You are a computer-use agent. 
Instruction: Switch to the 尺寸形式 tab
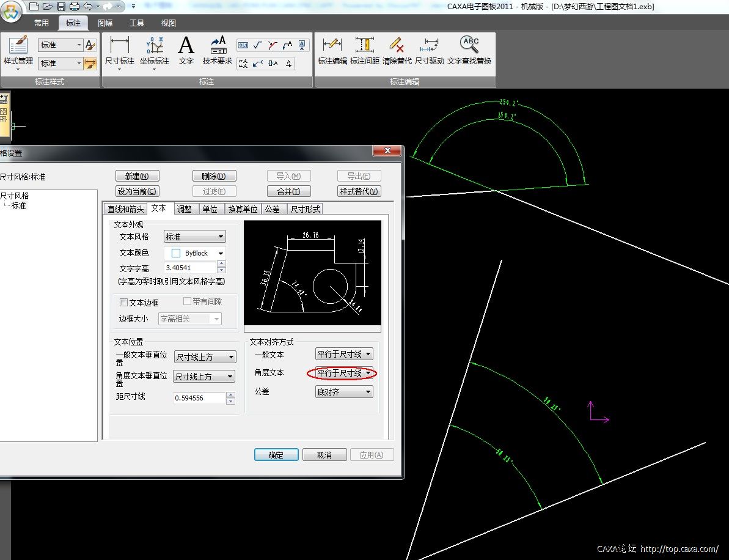click(x=305, y=209)
